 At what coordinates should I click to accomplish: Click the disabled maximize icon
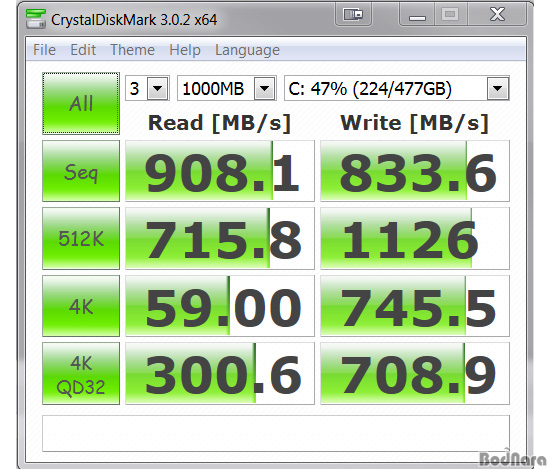coord(450,14)
